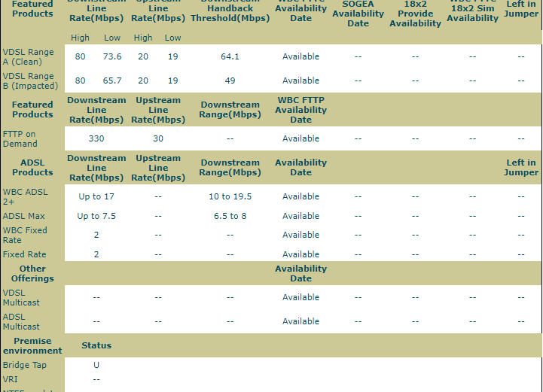Select the VDSL Multicast row label

click(21, 297)
